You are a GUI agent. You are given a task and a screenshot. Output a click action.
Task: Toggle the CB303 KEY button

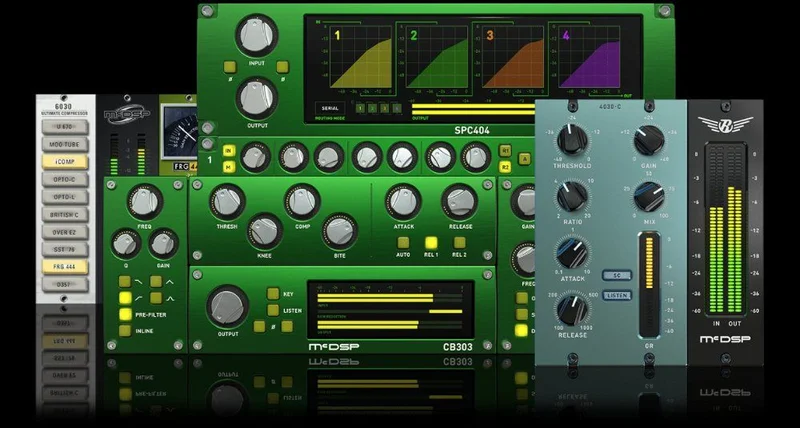coord(273,293)
